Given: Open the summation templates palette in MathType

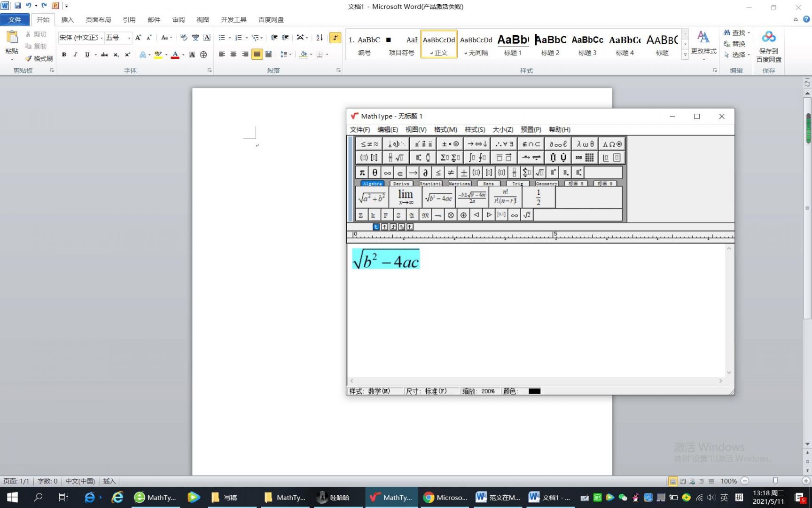Looking at the screenshot, I should (x=450, y=158).
